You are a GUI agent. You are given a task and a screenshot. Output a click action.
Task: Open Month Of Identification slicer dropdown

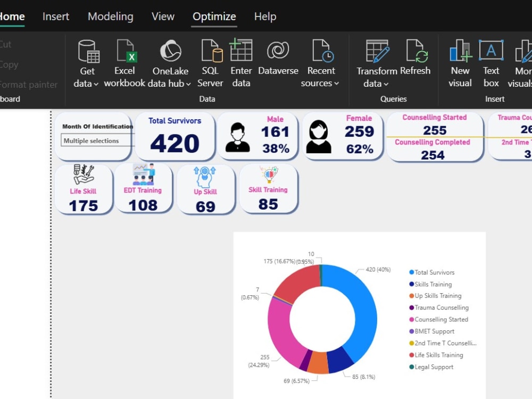click(98, 140)
